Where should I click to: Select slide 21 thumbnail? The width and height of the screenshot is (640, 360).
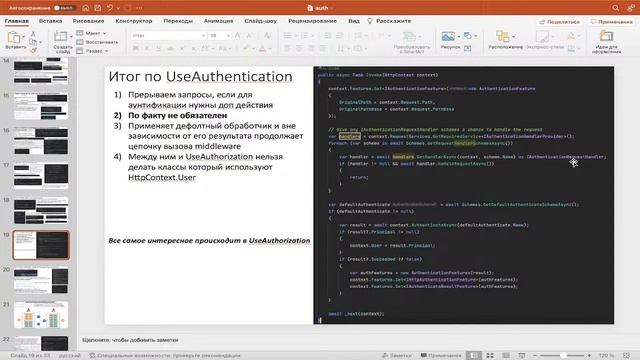click(x=41, y=315)
